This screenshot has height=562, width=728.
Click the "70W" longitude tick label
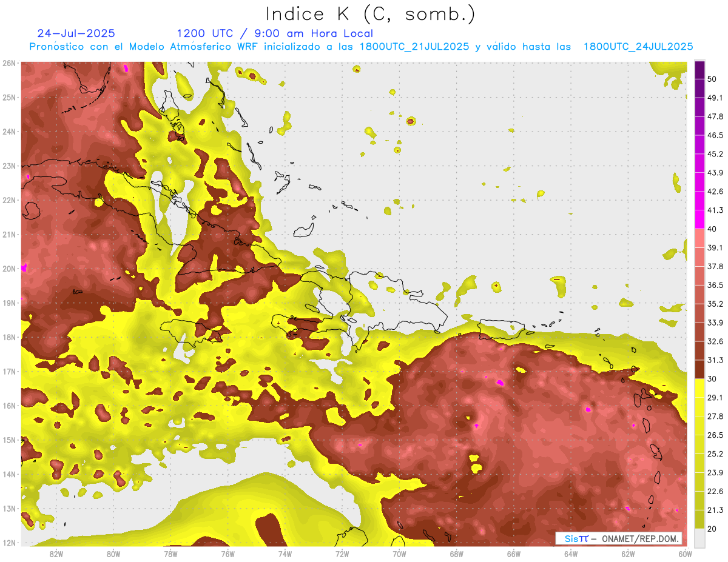[399, 554]
